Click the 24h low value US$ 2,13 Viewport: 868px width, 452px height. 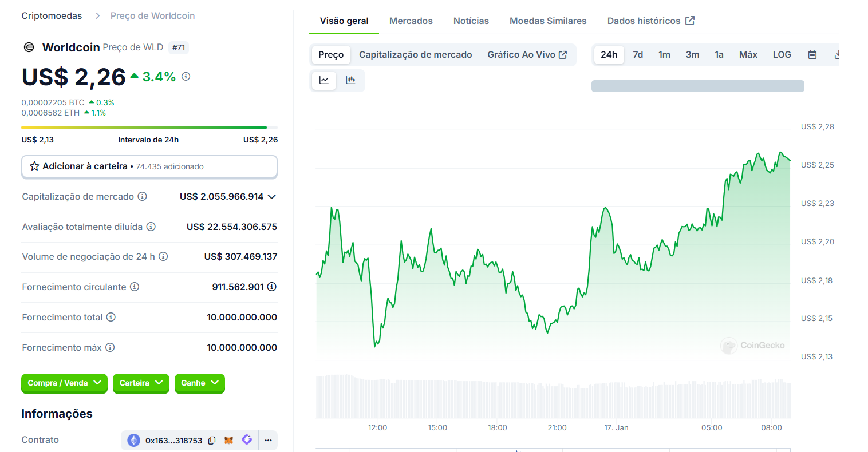pyautogui.click(x=38, y=140)
